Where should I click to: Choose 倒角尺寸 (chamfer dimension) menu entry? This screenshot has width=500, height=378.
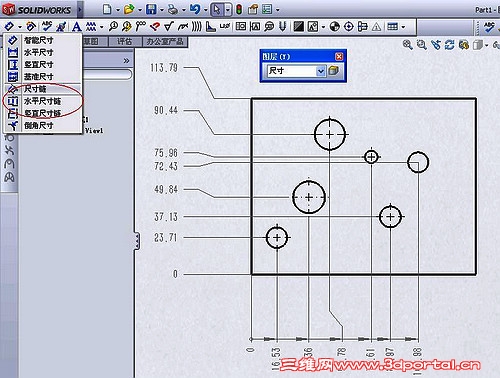(x=42, y=125)
